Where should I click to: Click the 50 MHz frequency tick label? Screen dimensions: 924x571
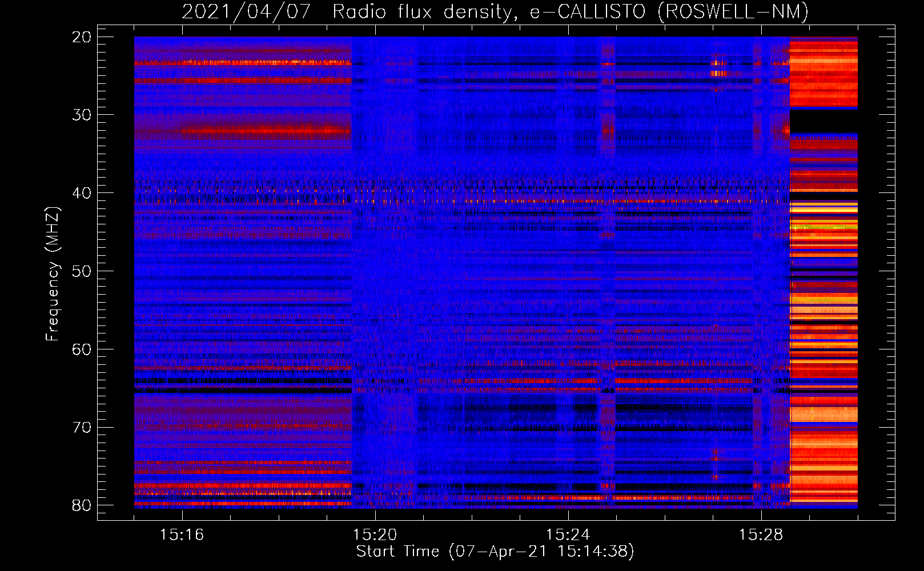coord(82,271)
